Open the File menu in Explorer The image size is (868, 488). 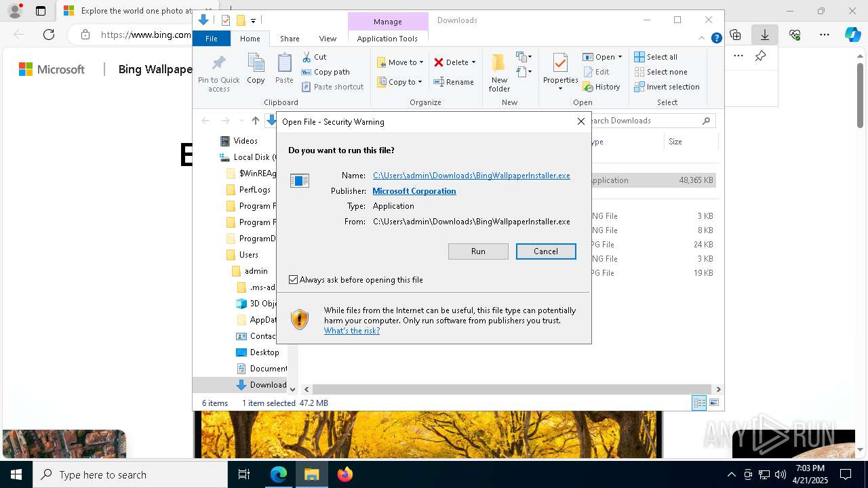point(212,39)
